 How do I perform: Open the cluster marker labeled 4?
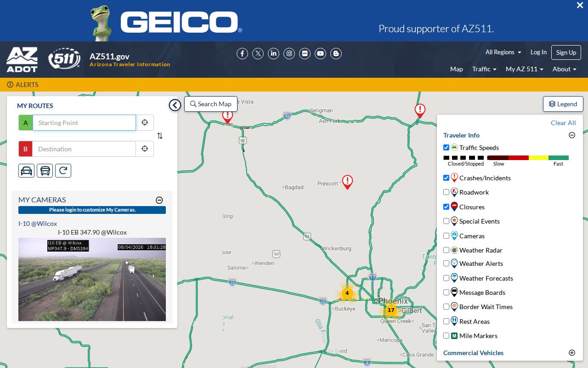coord(347,293)
